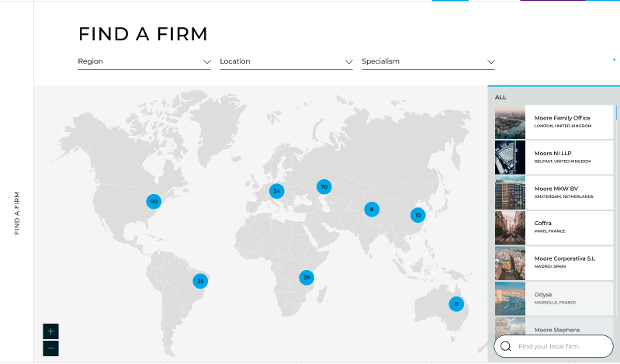The image size is (620, 364).
Task: Click the Moore MKW BV building thumbnail
Action: point(510,192)
